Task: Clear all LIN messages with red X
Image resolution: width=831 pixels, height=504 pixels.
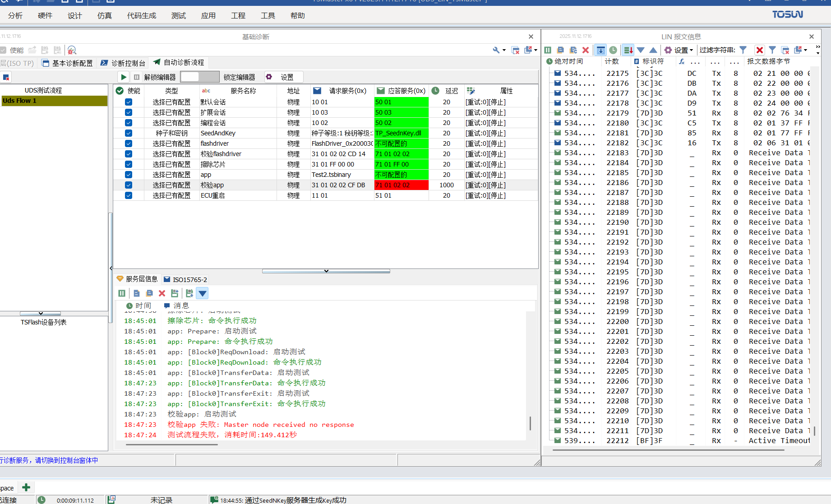Action: click(586, 50)
